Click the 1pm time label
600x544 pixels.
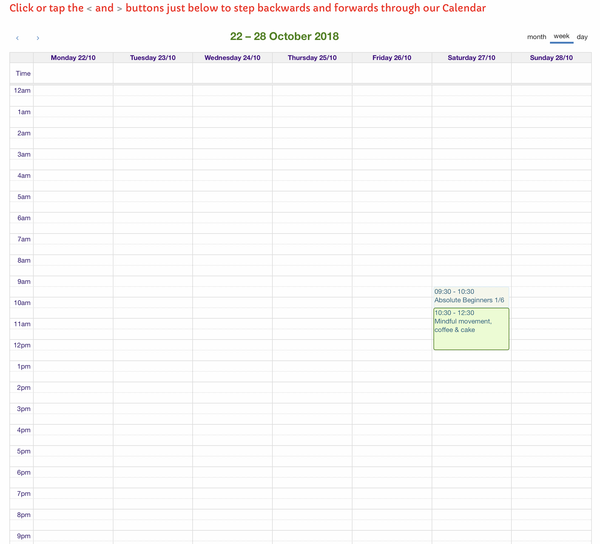24,366
